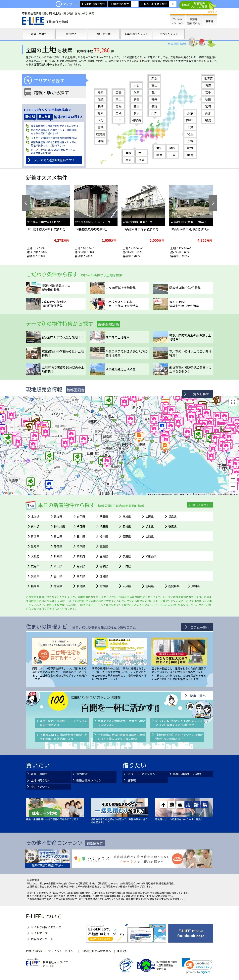Zoom in on the map
Viewport: 239px width, 980px height.
(x=233, y=479)
